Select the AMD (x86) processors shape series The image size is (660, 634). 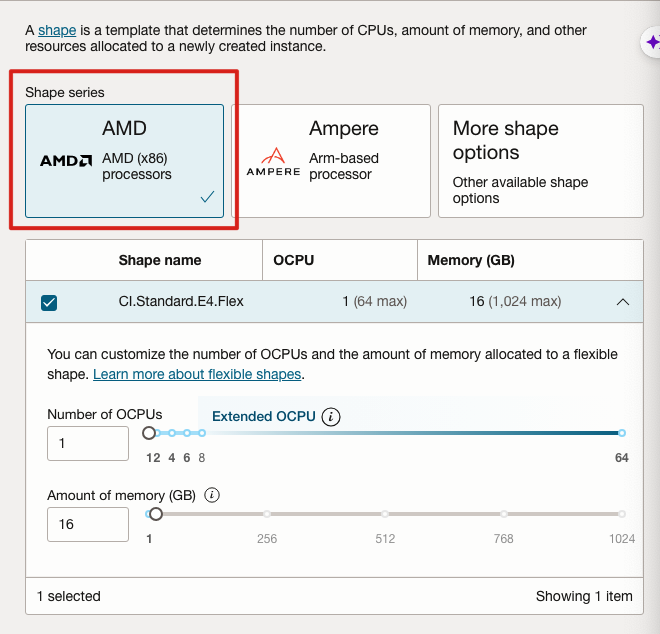point(124,160)
